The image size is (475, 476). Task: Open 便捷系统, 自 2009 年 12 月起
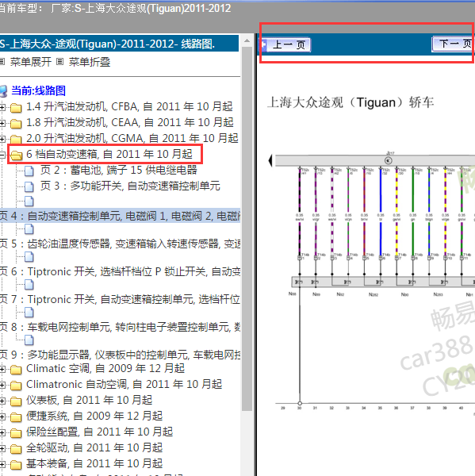[94, 416]
